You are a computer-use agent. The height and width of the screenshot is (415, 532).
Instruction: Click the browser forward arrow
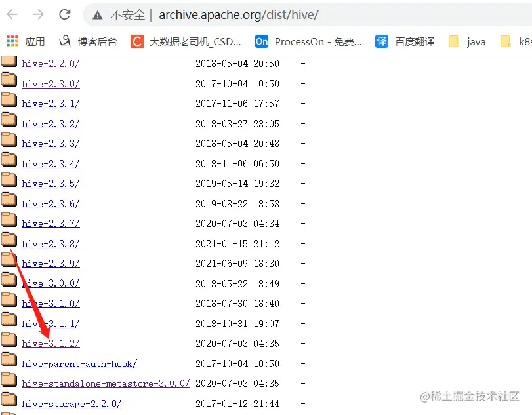(38, 14)
